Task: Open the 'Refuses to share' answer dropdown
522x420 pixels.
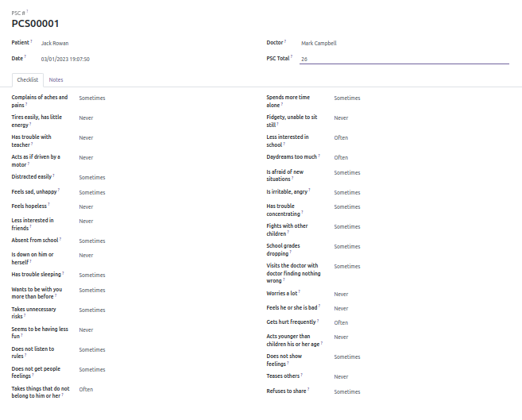Action: coord(347,391)
